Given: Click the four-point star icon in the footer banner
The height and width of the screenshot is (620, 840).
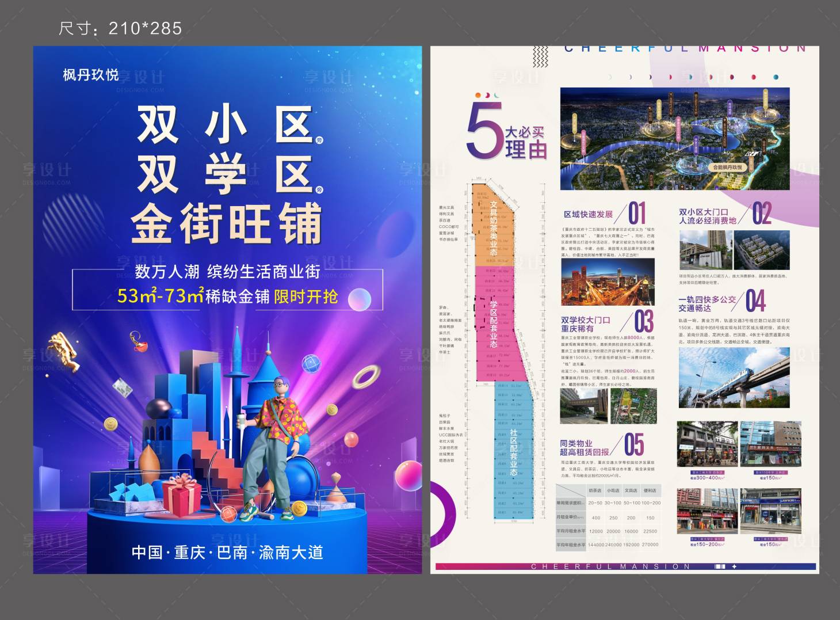Looking at the screenshot, I should click(x=734, y=566).
